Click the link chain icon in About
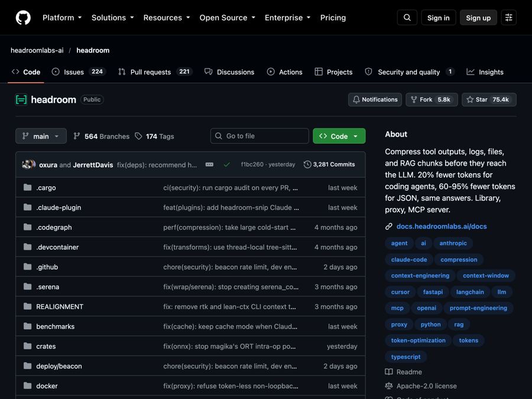 pos(389,226)
